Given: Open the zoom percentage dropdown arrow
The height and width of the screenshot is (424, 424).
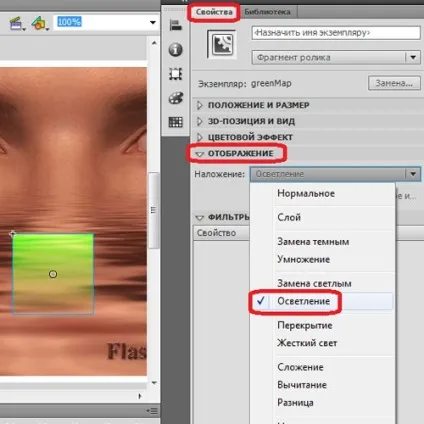Looking at the screenshot, I should tap(152, 23).
